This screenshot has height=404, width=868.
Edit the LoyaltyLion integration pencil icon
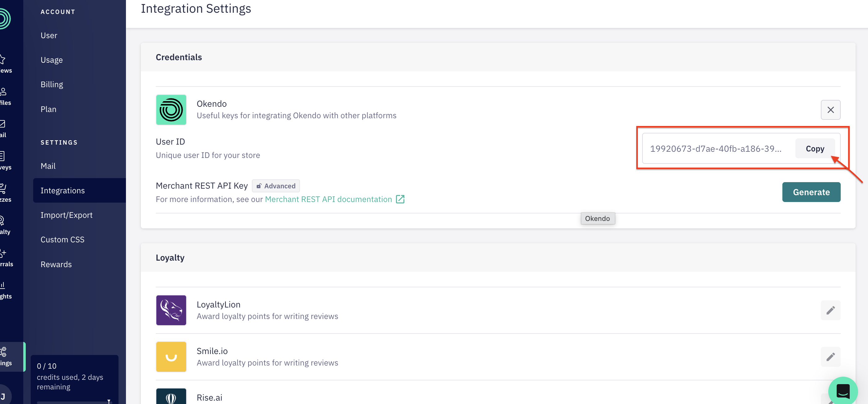pos(830,310)
